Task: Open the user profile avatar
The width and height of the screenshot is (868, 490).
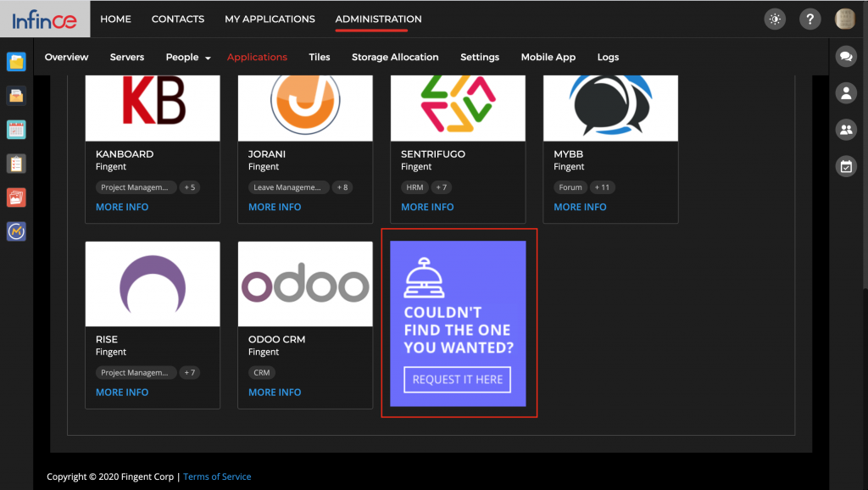Action: pos(845,19)
